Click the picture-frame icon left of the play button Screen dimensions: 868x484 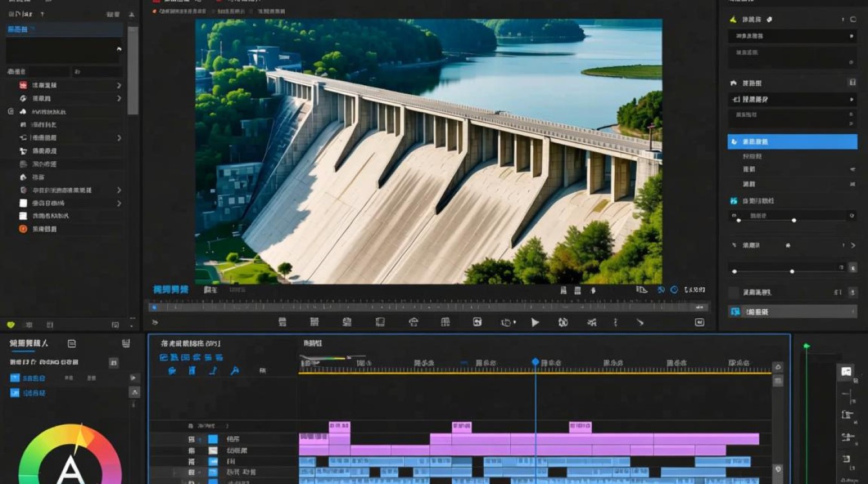click(x=477, y=322)
